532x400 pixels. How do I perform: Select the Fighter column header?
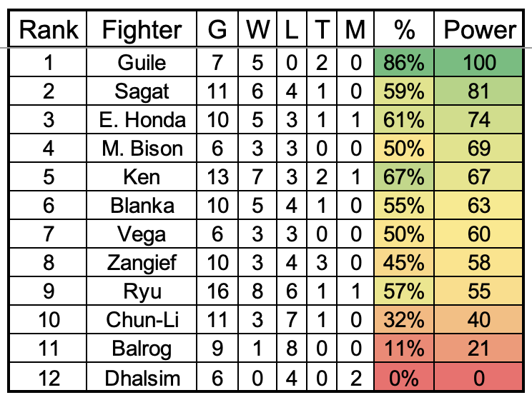(x=142, y=29)
